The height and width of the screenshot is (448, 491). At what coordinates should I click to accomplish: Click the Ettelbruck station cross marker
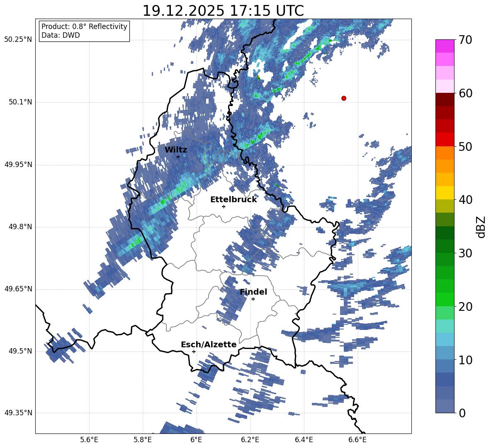224,206
